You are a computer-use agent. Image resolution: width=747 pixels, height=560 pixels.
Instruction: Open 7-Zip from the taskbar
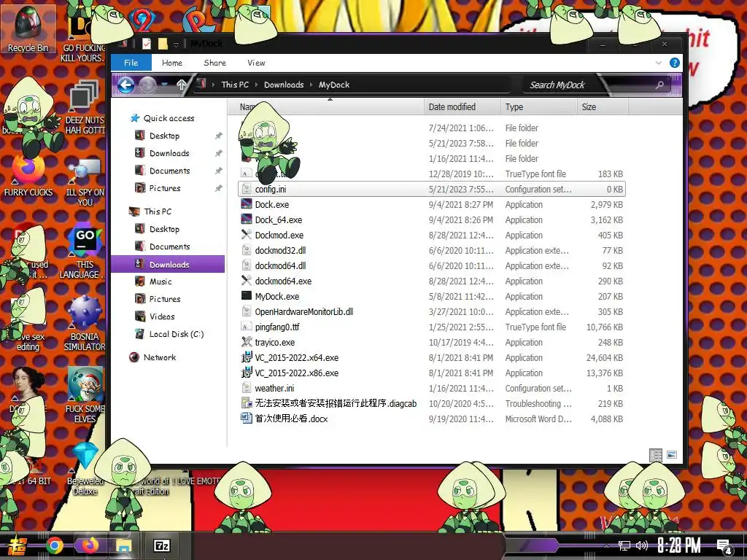click(162, 545)
